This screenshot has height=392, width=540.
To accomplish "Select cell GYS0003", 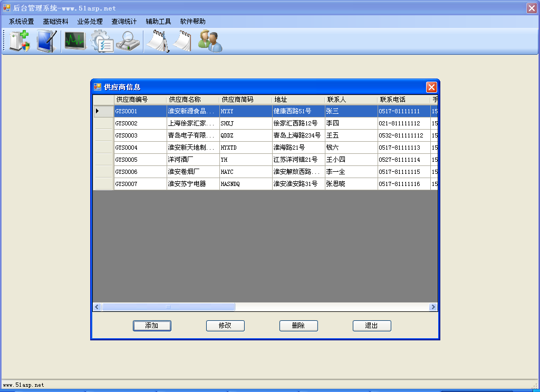I will pyautogui.click(x=140, y=135).
